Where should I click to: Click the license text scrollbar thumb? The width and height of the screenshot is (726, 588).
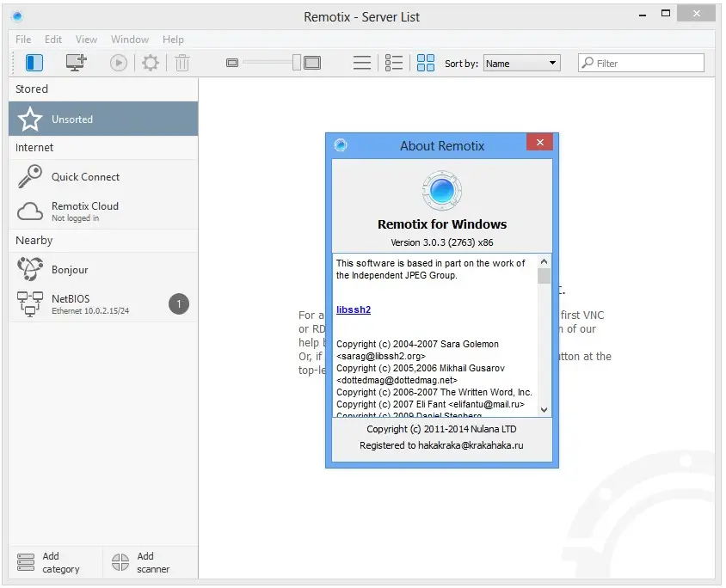(x=544, y=276)
